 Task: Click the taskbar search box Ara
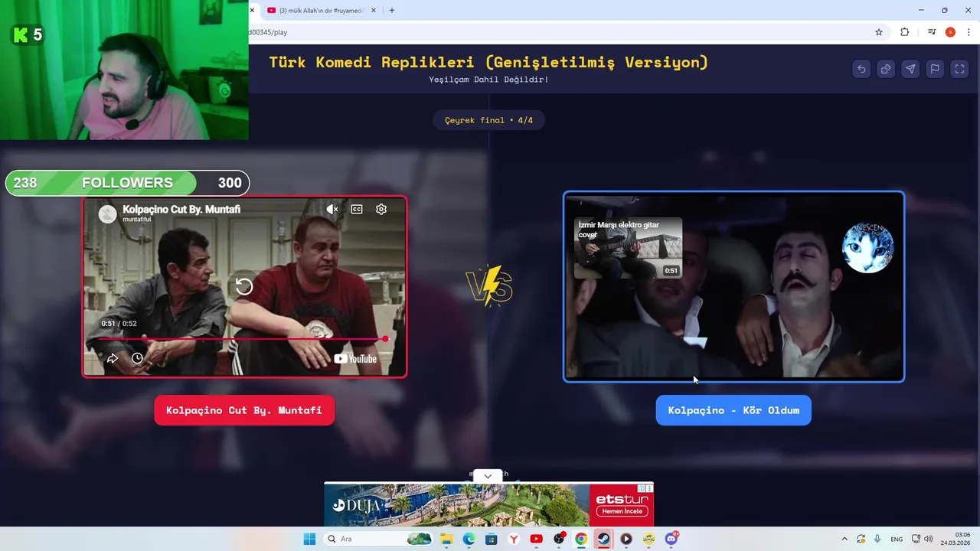click(378, 539)
